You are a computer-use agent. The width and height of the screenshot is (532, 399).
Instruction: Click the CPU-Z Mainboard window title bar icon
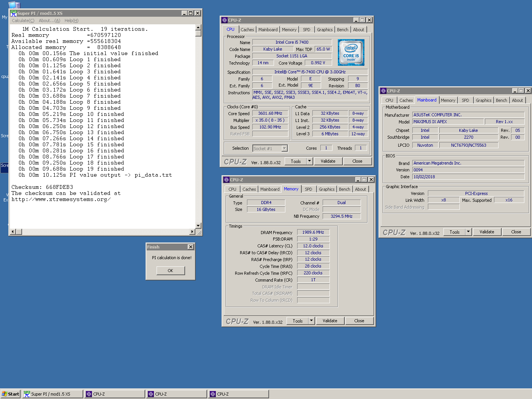tap(383, 91)
